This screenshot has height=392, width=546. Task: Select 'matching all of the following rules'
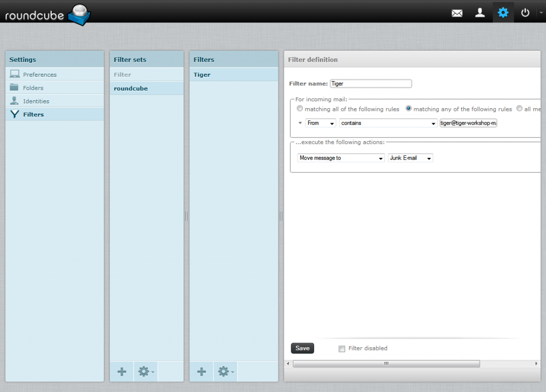click(300, 108)
